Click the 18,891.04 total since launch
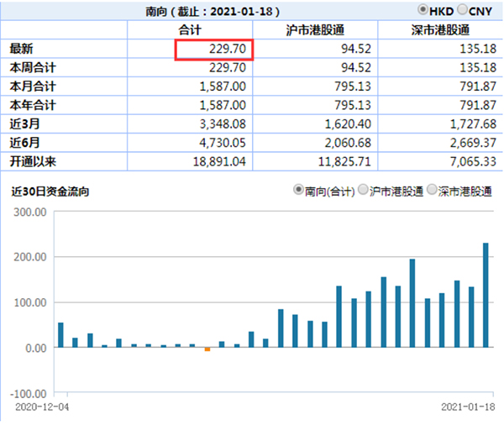 219,161
